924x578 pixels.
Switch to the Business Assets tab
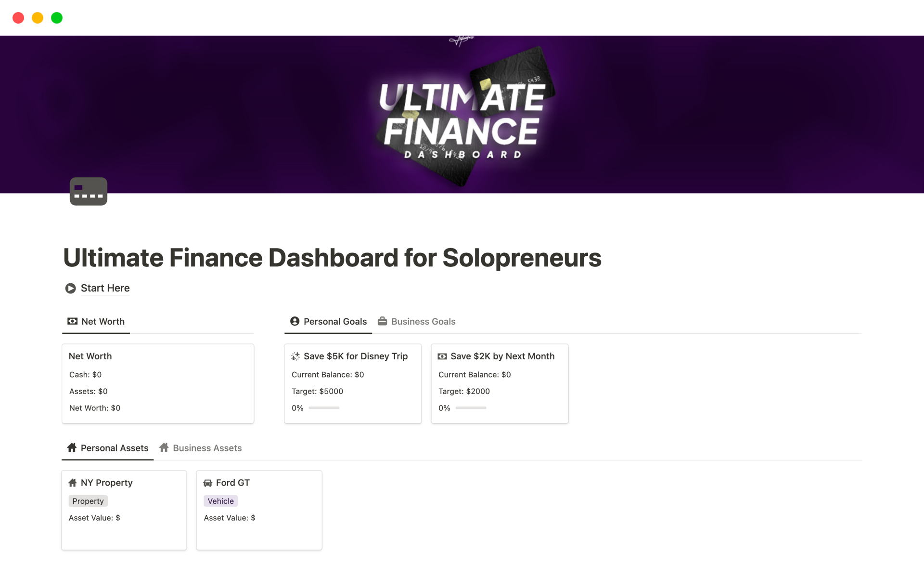[x=207, y=448]
